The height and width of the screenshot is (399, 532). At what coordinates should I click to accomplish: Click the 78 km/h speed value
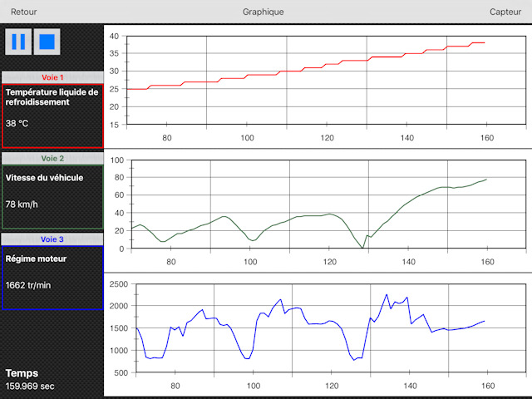point(20,204)
